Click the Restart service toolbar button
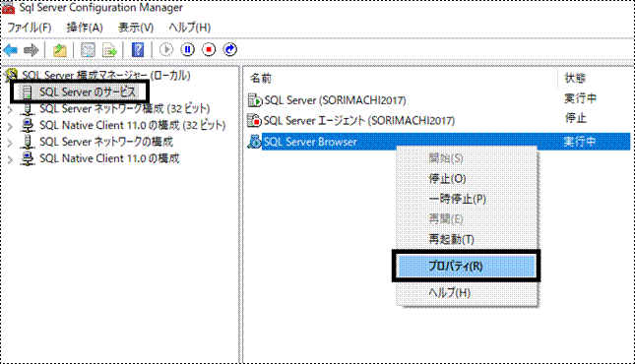Screen dimensions: 635x364 [x=230, y=50]
